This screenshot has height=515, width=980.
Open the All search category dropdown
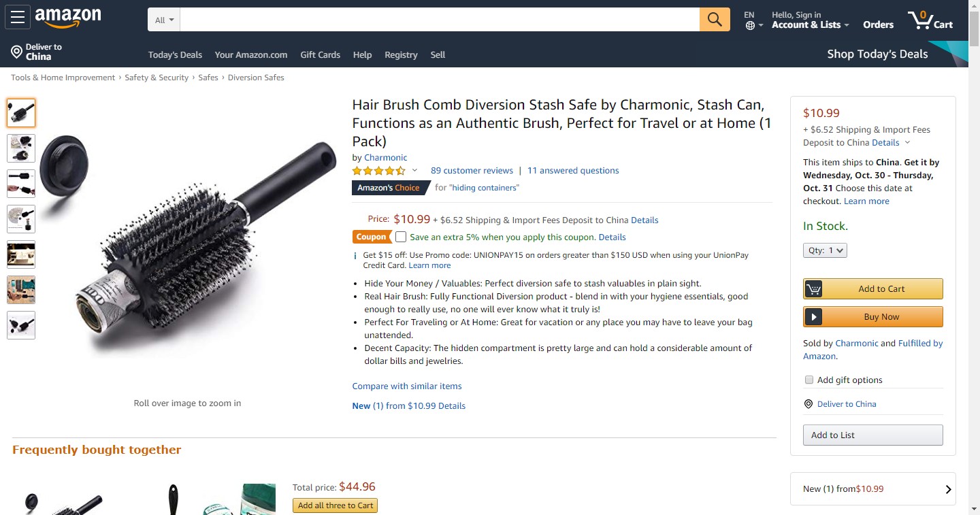click(x=164, y=20)
